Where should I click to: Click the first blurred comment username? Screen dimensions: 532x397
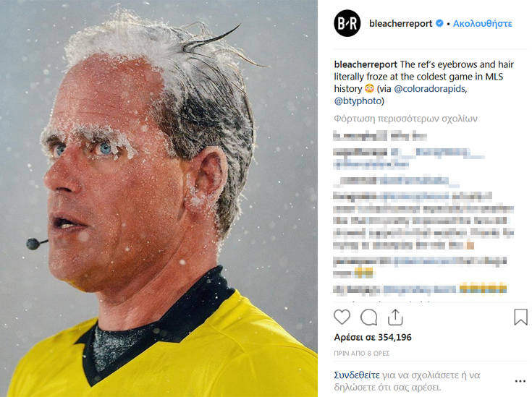360,136
